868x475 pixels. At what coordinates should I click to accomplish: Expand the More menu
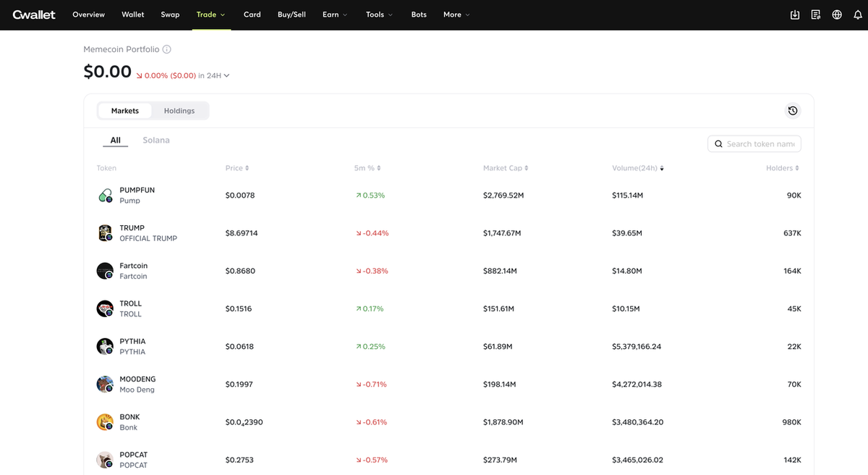click(x=456, y=14)
